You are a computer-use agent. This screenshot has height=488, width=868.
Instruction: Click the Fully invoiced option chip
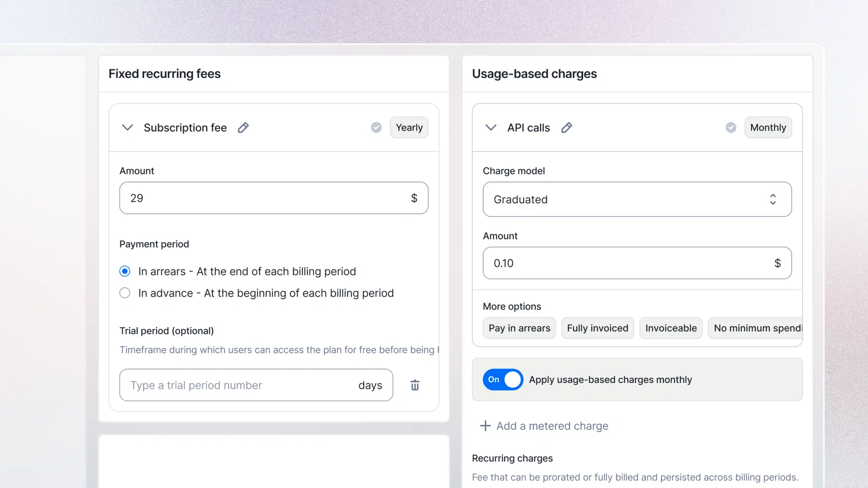click(x=598, y=328)
